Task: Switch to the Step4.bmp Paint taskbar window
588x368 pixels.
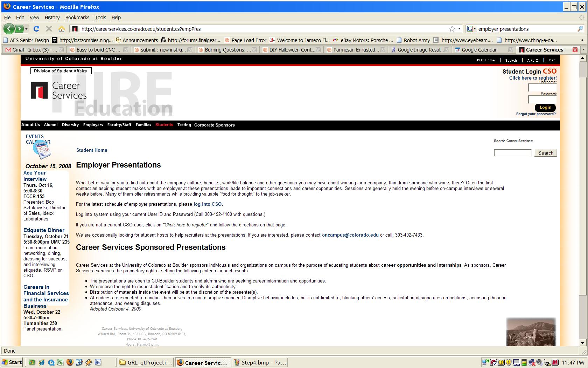Action: [260, 362]
